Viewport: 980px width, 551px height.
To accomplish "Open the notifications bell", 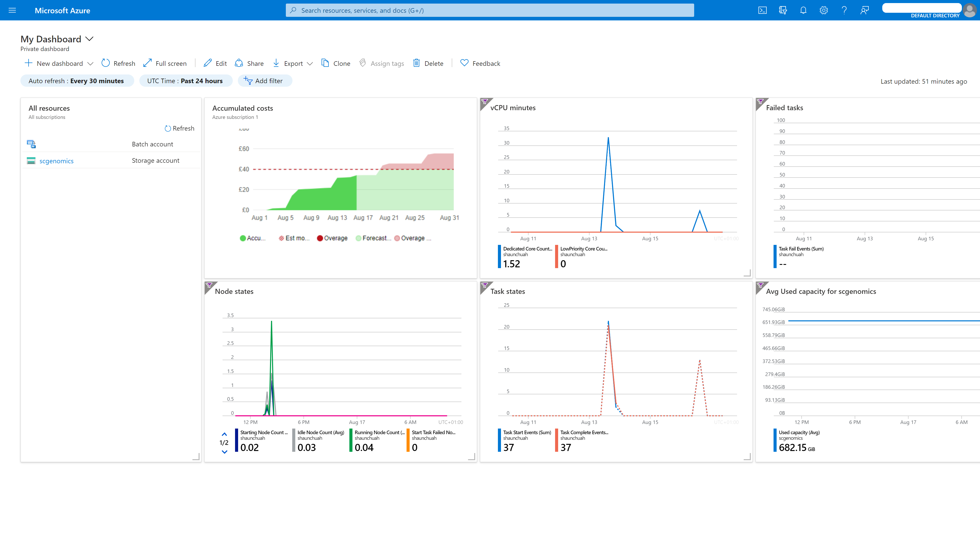I will pyautogui.click(x=803, y=10).
